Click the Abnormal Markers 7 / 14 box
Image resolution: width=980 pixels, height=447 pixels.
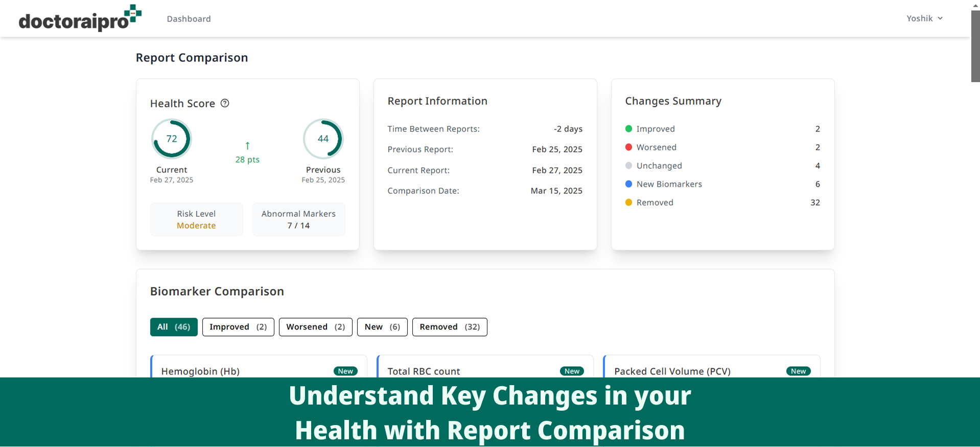(x=298, y=219)
